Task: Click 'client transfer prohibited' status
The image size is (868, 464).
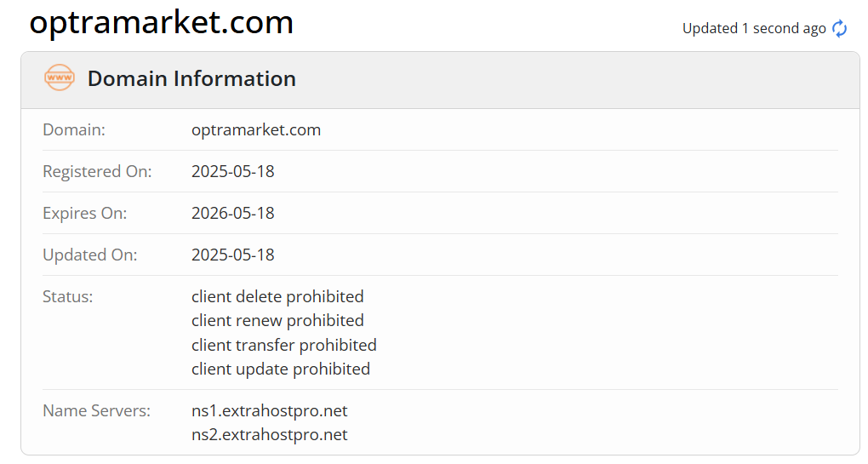Action: 283,346
